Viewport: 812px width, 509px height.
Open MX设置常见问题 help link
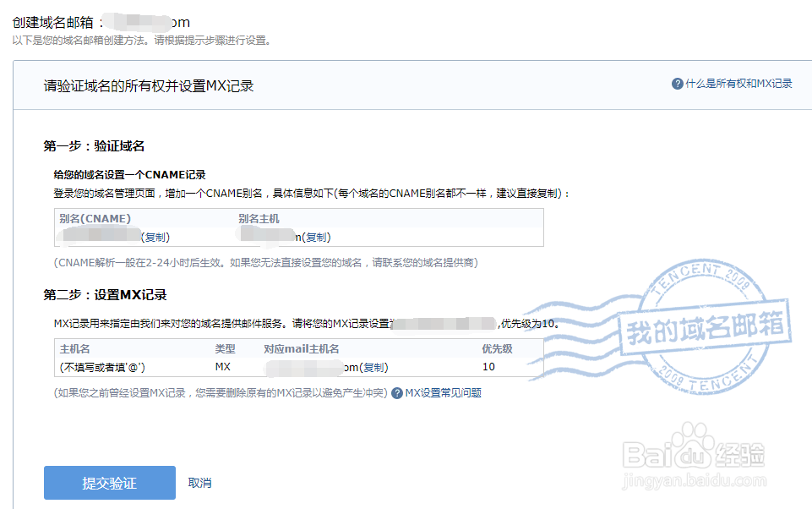[x=444, y=393]
